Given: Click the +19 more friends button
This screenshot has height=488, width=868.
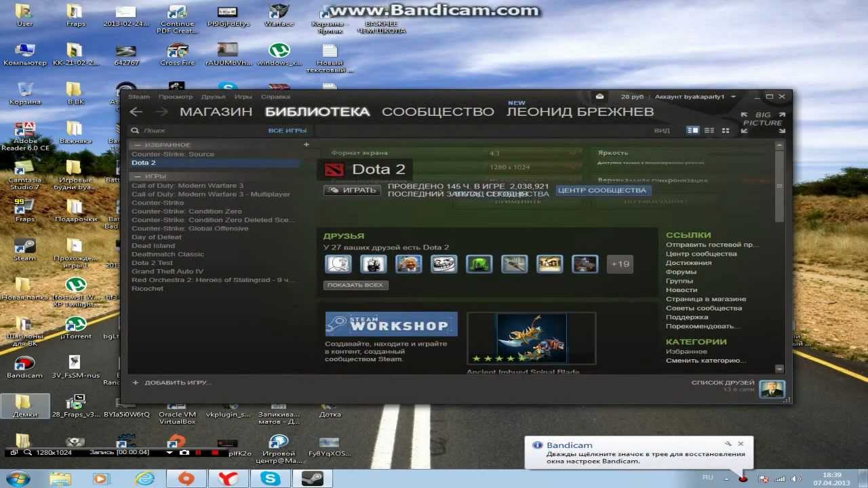Looking at the screenshot, I should coord(620,264).
